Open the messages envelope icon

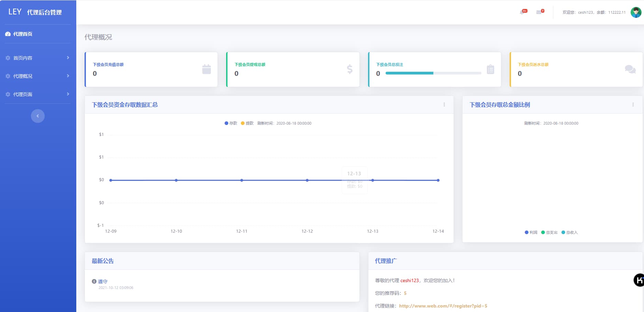click(x=539, y=12)
